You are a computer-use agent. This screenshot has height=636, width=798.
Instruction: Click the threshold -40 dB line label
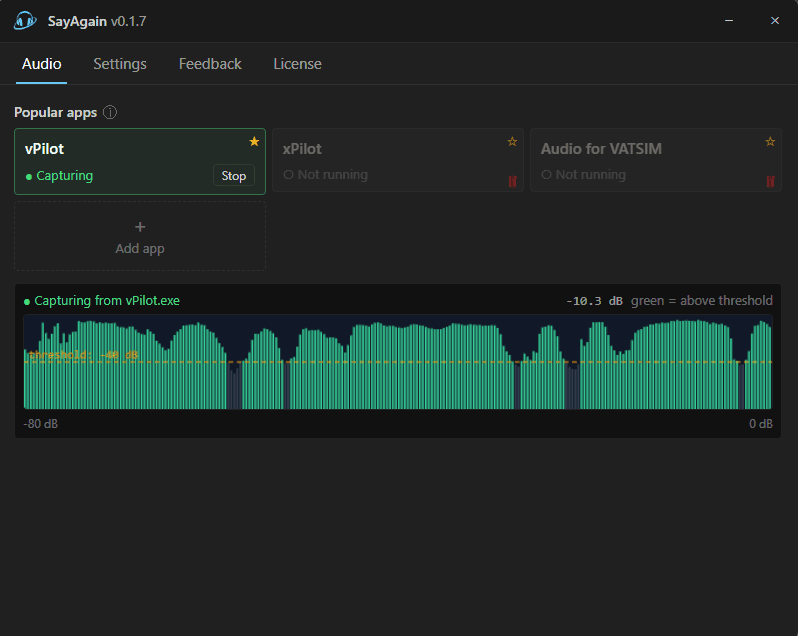click(x=83, y=355)
